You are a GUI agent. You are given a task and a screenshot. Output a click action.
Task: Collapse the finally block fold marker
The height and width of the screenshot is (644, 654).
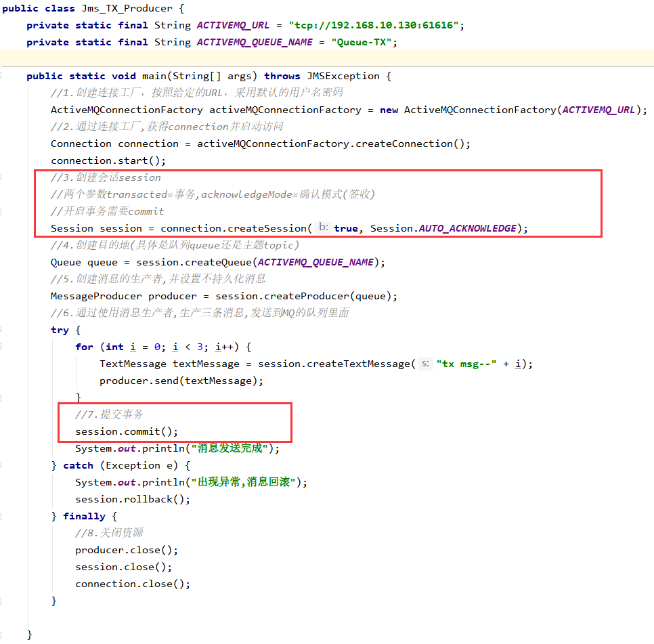click(x=2, y=516)
